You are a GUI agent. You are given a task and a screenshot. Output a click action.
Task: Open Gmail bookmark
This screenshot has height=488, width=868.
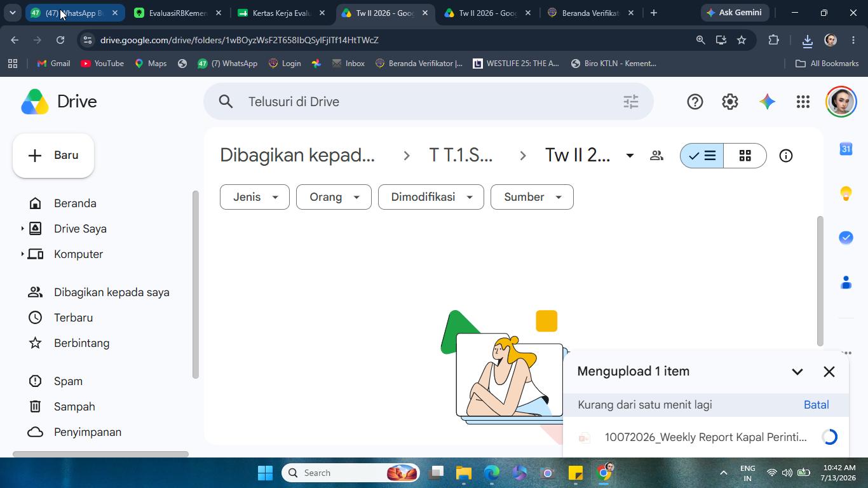click(53, 64)
